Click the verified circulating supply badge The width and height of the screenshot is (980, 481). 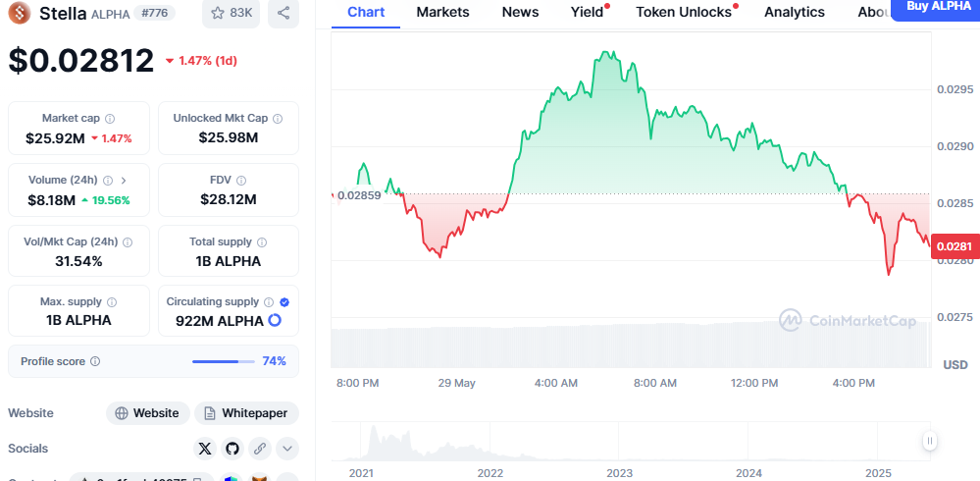[284, 302]
